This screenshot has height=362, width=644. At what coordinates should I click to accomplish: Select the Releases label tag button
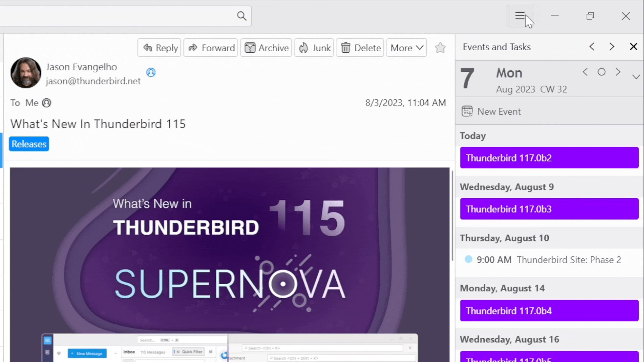tap(29, 144)
